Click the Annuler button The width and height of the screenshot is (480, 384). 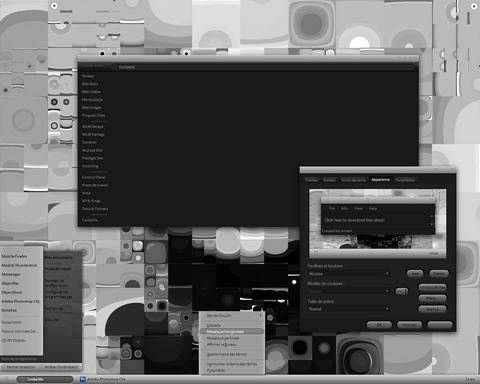[409, 324]
